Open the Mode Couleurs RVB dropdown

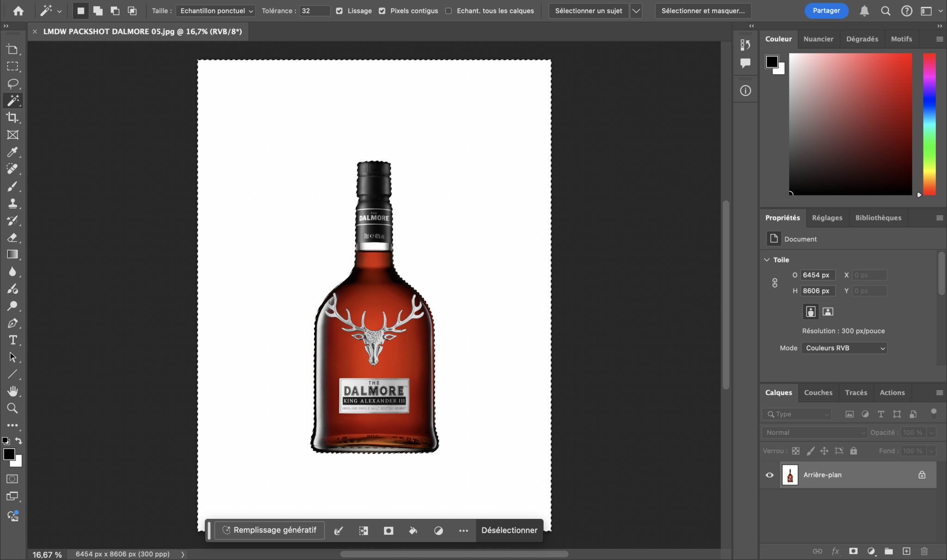pyautogui.click(x=844, y=348)
